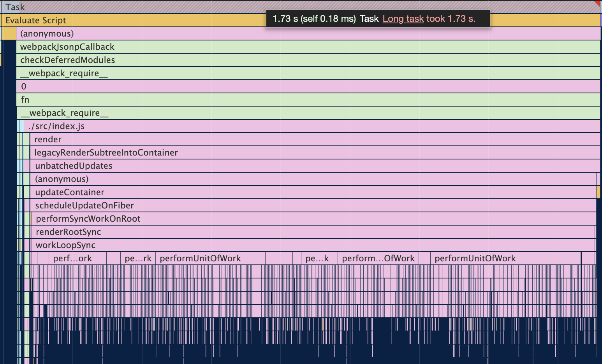Select the workLoopSync flame bar

313,245
